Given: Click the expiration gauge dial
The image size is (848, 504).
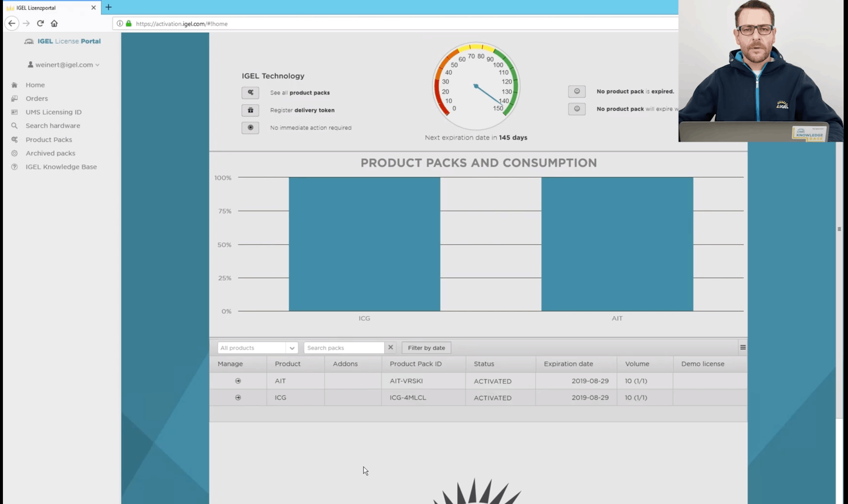Looking at the screenshot, I should tap(476, 86).
